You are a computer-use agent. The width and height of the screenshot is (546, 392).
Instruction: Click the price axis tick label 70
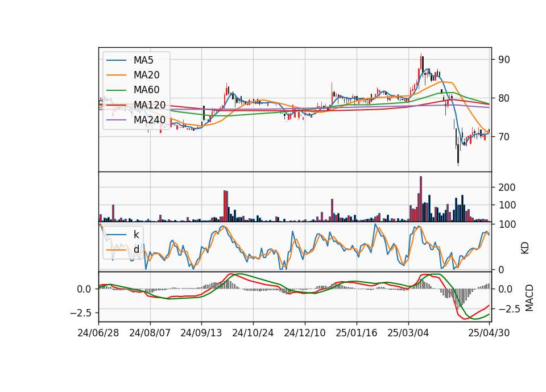504,137
